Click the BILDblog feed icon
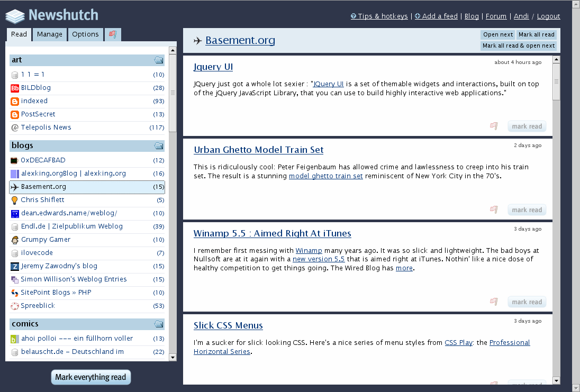The height and width of the screenshot is (392, 580). click(15, 88)
